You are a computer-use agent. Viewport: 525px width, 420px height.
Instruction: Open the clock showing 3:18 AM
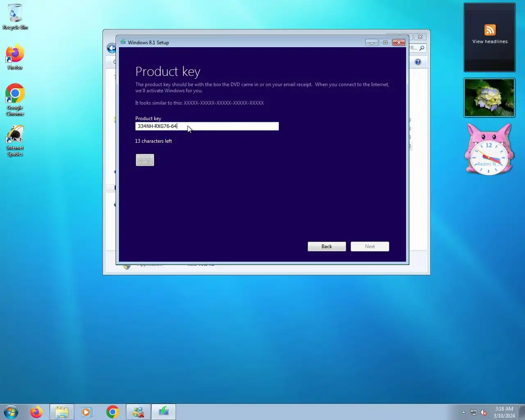click(504, 412)
